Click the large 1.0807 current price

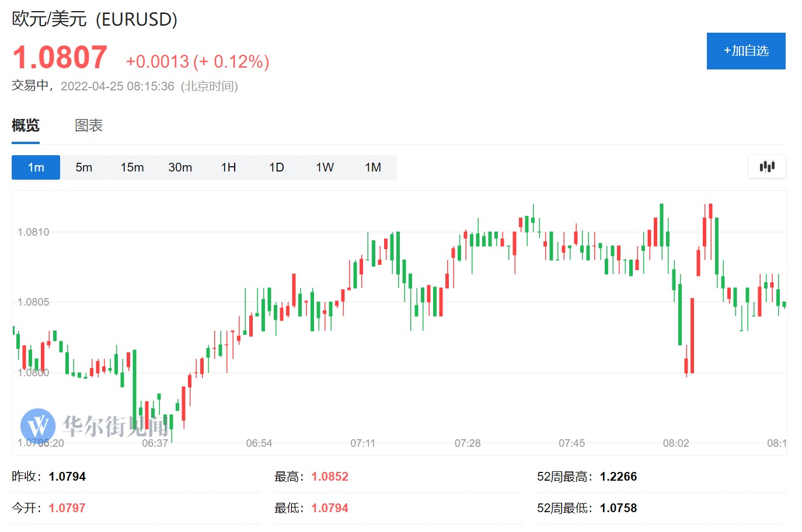click(x=60, y=58)
